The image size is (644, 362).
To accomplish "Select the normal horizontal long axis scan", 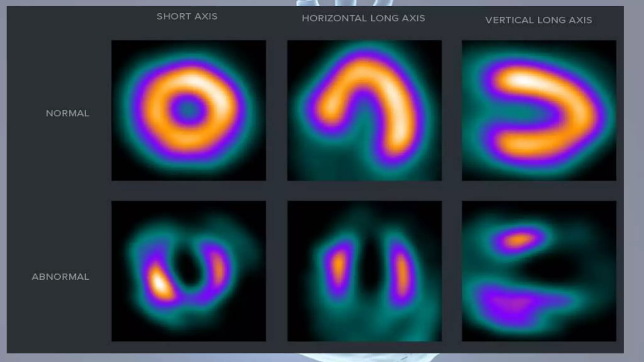I will coord(364,110).
